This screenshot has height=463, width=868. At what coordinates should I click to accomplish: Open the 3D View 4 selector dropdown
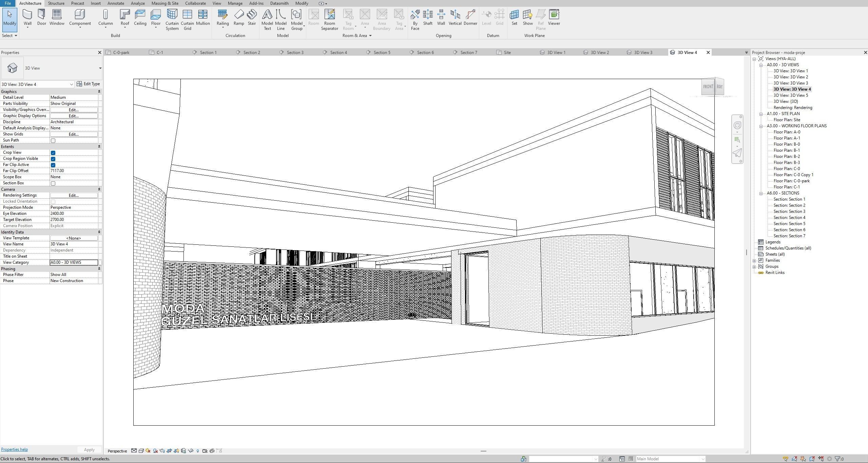71,85
